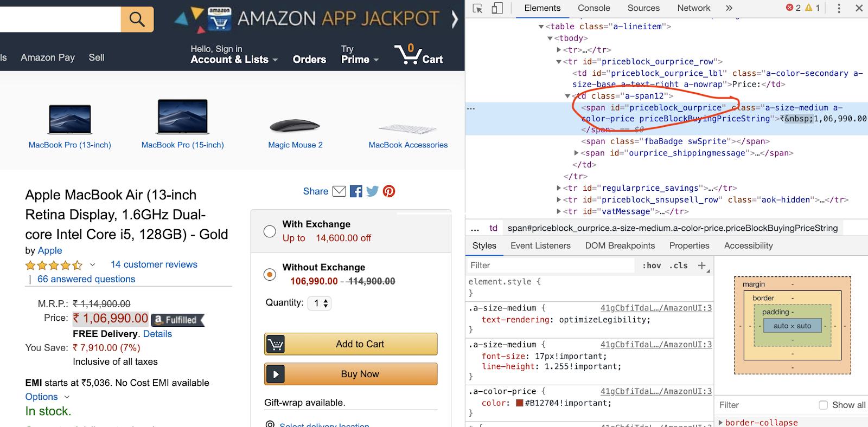Click the Apple brand link
Image resolution: width=868 pixels, height=427 pixels.
[50, 250]
